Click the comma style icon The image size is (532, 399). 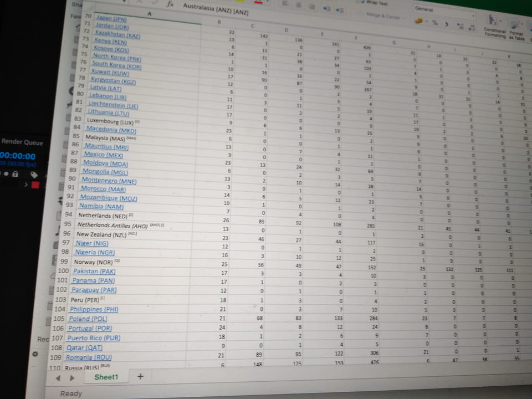[x=446, y=24]
